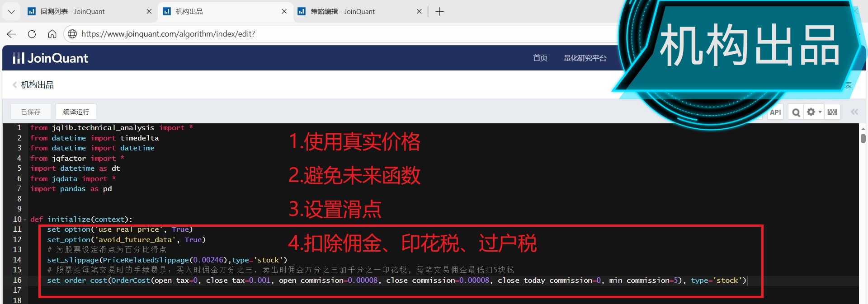Screen dimensions: 868x304
Task: Click the set_slippage code line
Action: click(x=167, y=260)
